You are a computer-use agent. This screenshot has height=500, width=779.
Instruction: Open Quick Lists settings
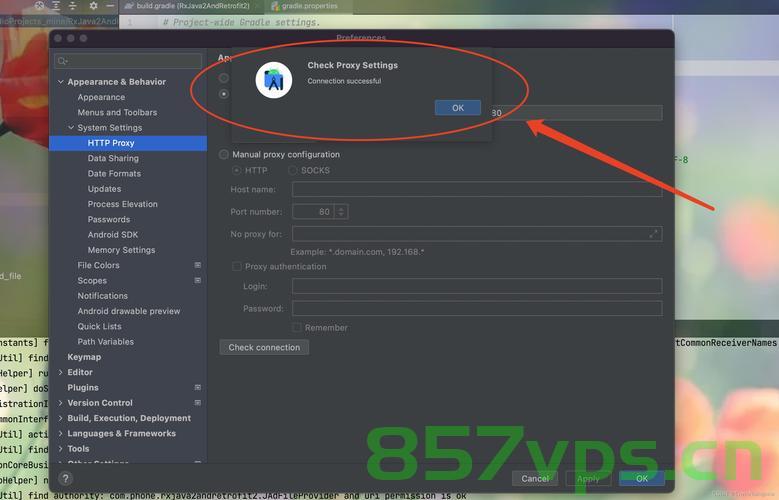click(x=99, y=327)
